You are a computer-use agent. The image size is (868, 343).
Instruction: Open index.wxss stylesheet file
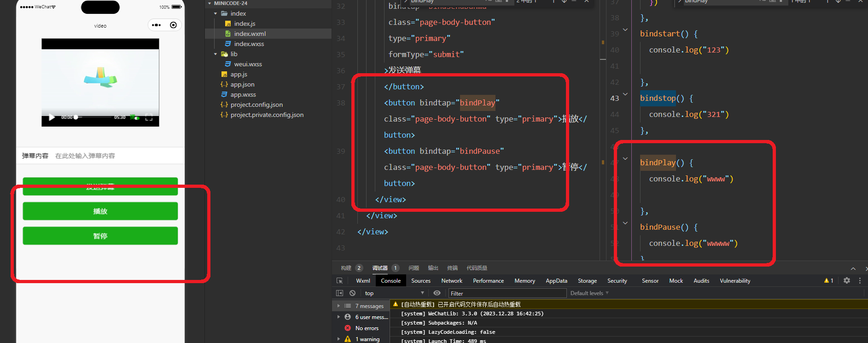(249, 44)
